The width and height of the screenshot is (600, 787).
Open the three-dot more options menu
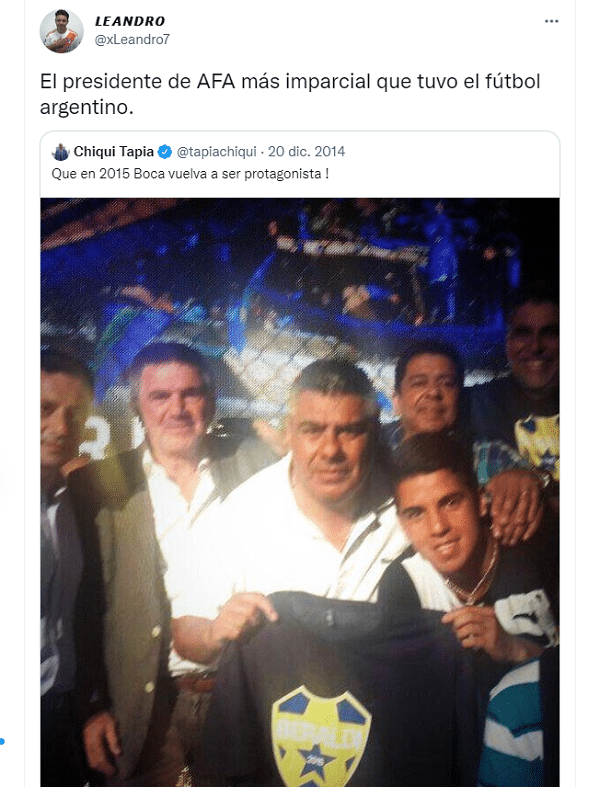551,21
